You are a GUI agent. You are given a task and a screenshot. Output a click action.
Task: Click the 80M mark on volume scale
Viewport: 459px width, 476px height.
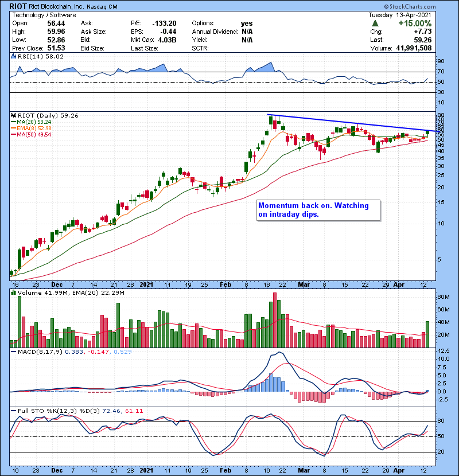(x=443, y=297)
